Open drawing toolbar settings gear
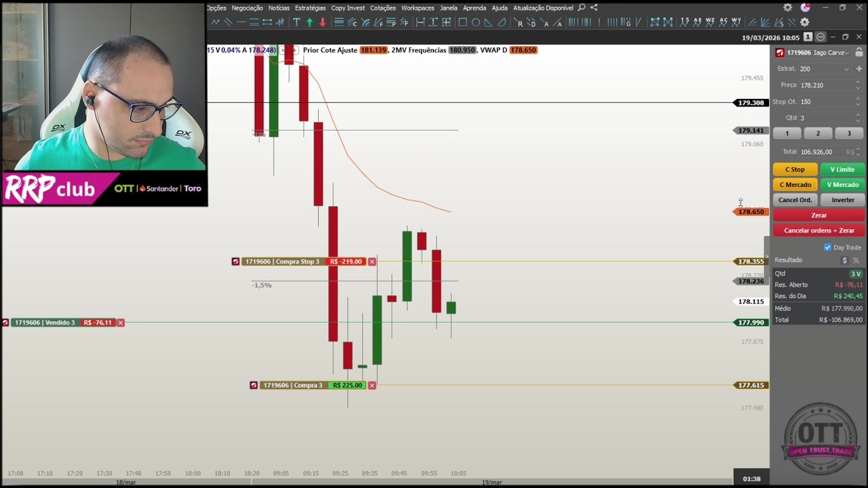 [805, 22]
